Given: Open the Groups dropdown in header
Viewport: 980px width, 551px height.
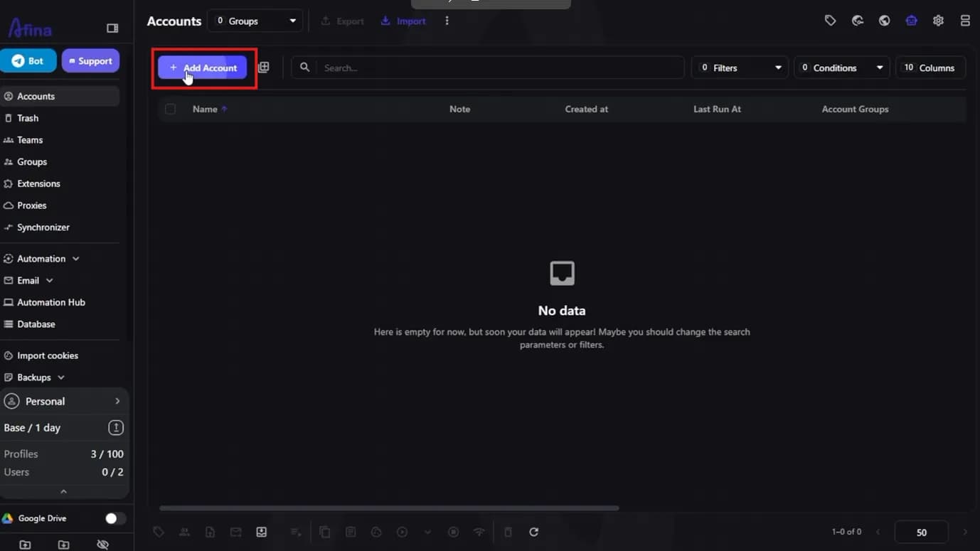Looking at the screenshot, I should [255, 21].
